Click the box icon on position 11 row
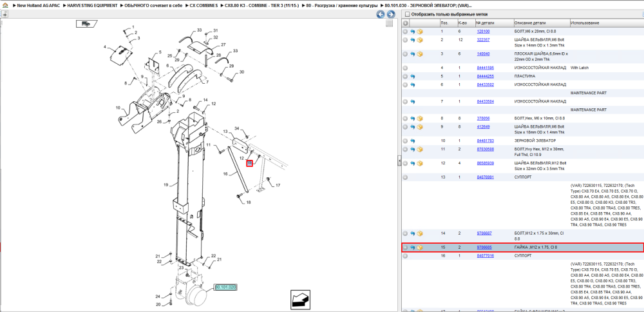The image size is (644, 312). coord(420,149)
